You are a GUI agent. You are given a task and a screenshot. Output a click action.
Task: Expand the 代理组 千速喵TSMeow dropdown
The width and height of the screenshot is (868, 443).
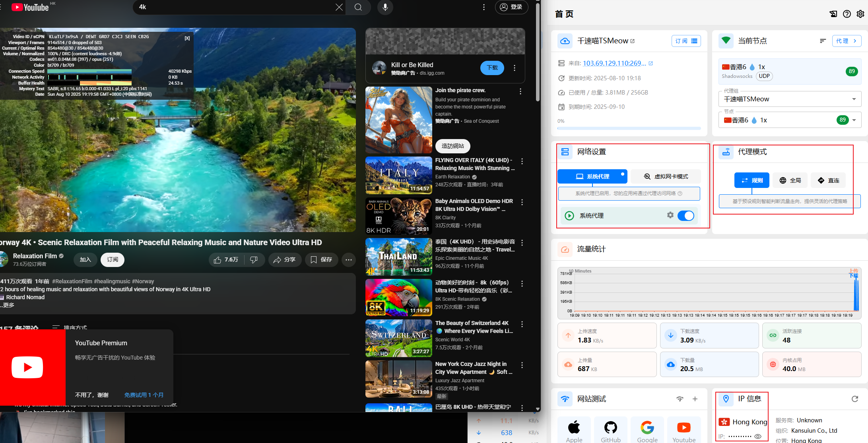point(790,99)
